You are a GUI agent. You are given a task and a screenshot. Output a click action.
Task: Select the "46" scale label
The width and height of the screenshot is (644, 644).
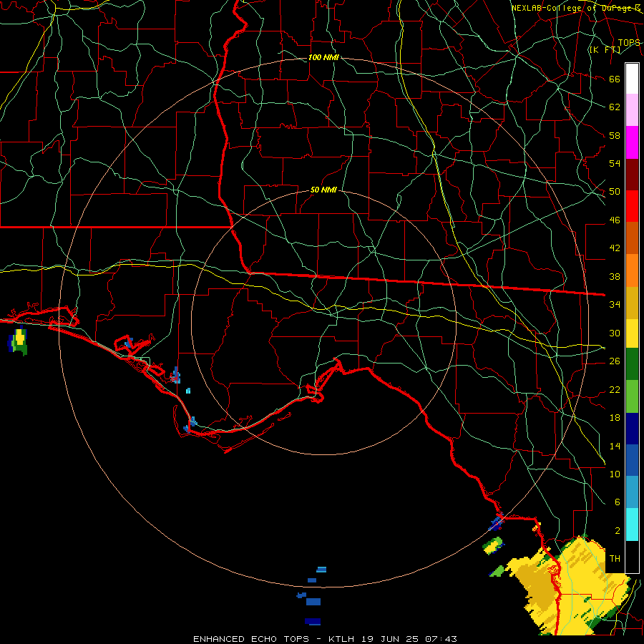[615, 220]
